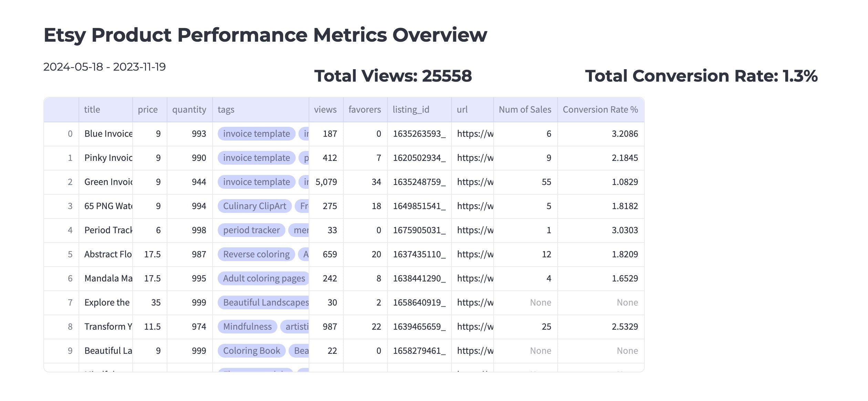Click the Reverse coloring tag
Viewport: 868px width, 401px height.
[x=256, y=254]
